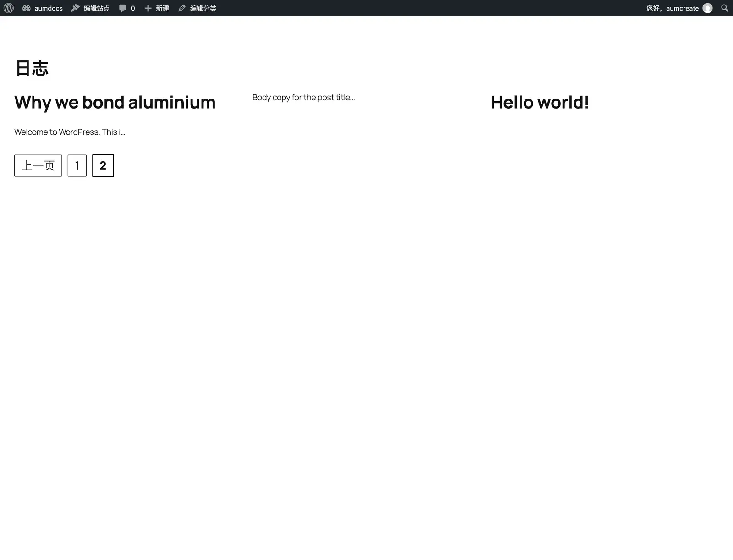Open the Hello world! post
The width and height of the screenshot is (733, 560).
[540, 103]
